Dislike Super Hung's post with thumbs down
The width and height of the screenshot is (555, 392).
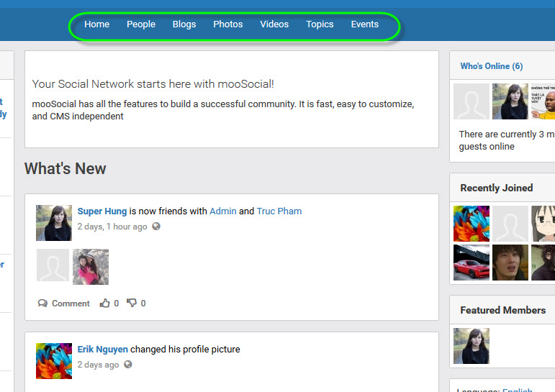click(132, 304)
